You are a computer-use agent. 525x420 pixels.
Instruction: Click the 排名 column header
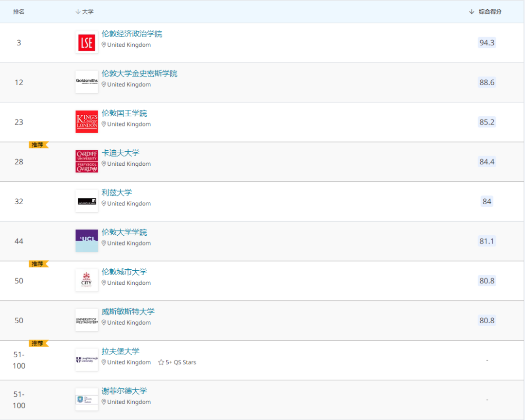(x=19, y=12)
